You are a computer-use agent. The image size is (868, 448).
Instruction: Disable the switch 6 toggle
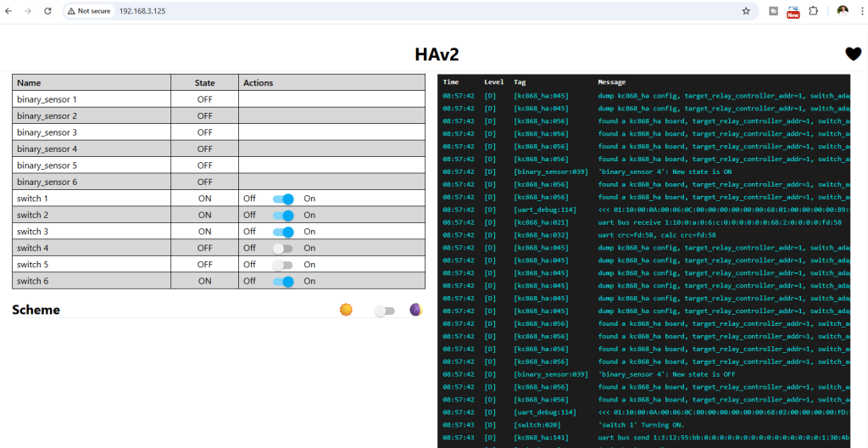point(283,282)
